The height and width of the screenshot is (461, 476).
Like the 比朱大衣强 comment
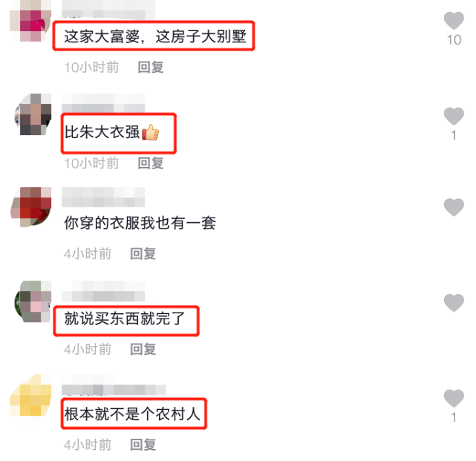coord(454,117)
